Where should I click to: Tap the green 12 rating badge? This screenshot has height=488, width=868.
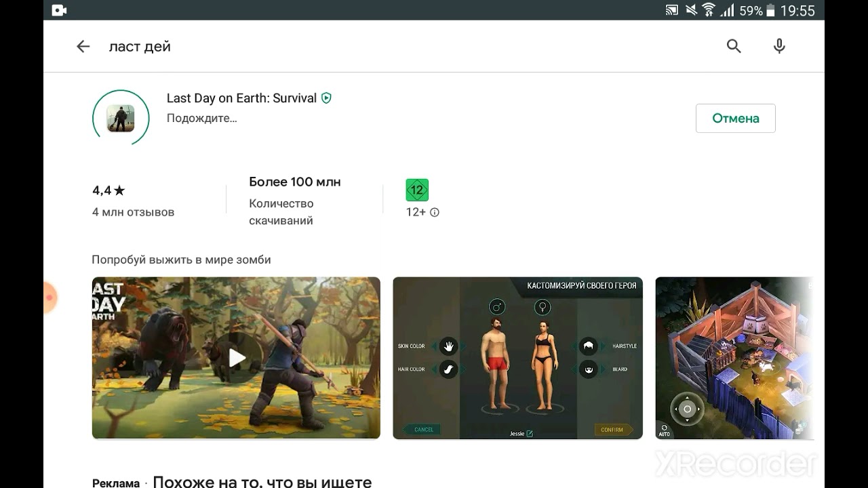(417, 190)
